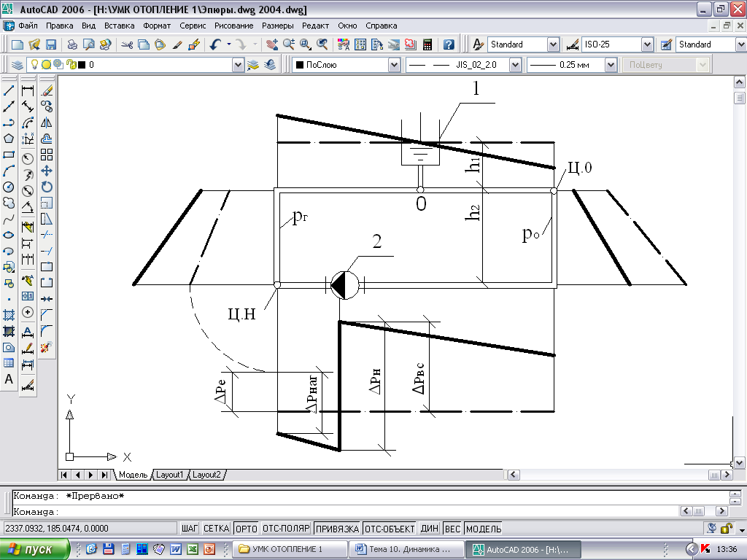This screenshot has width=747, height=560.
Task: Click the coordinates readout in status bar
Action: click(x=90, y=529)
